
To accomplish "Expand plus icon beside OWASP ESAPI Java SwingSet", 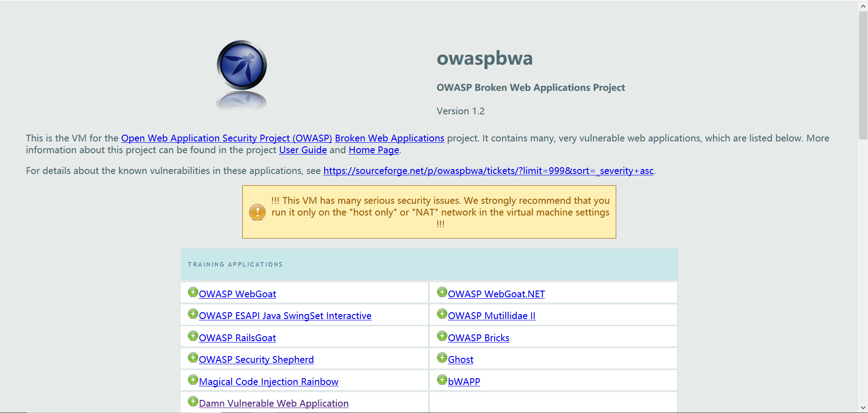I will (x=193, y=314).
